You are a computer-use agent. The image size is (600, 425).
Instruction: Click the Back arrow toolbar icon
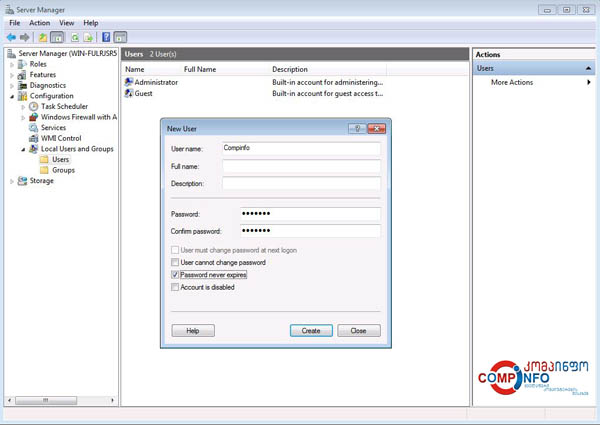click(11, 37)
